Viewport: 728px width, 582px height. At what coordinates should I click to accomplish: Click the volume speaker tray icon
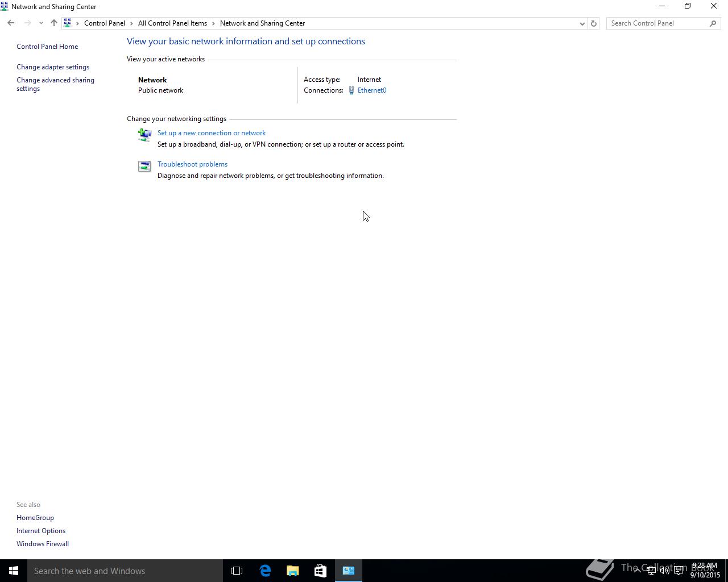tap(665, 571)
